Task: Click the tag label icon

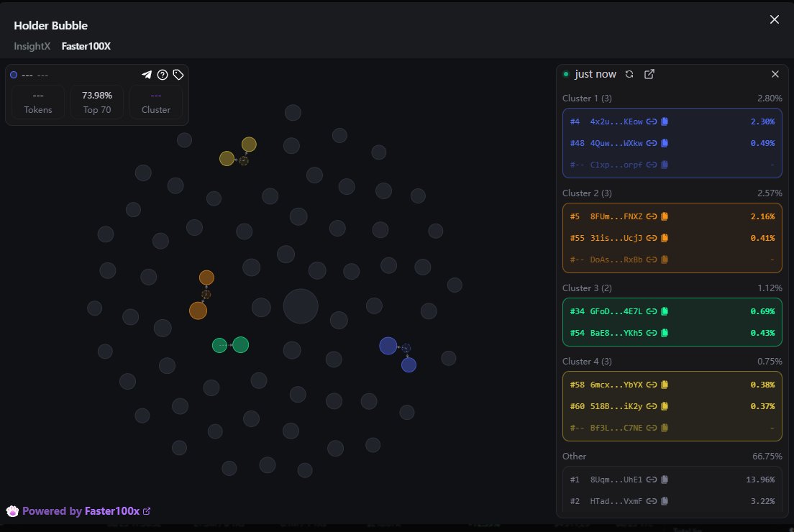Action: click(178, 75)
